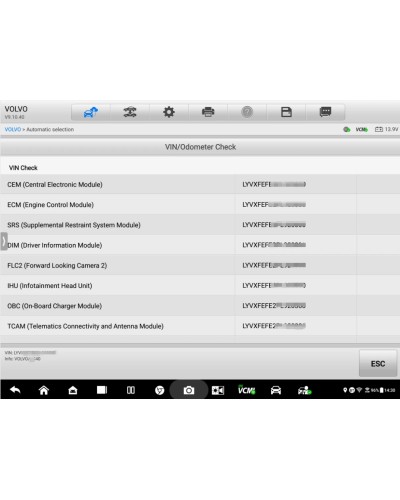
Task: Take a screenshot with camera icon
Action: [189, 390]
